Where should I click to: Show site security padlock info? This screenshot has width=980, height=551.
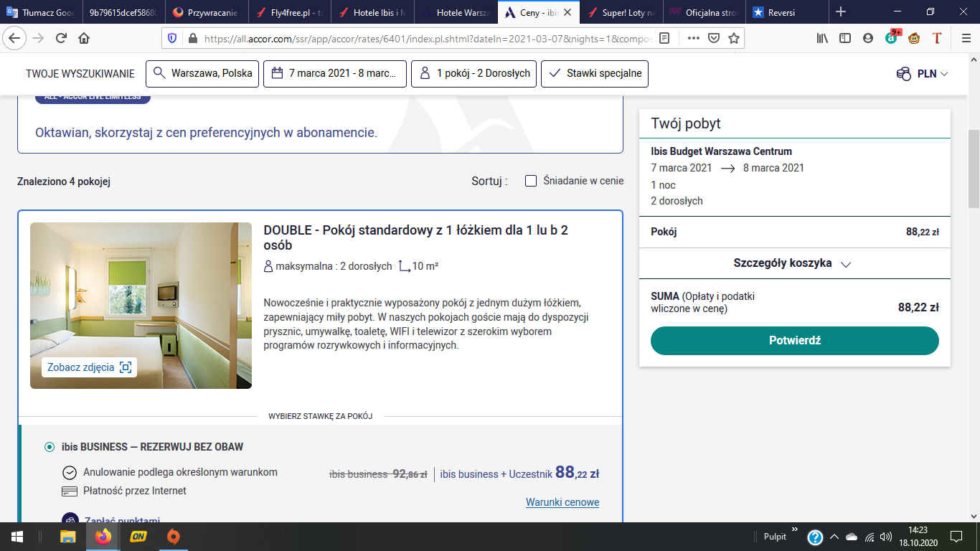click(192, 39)
